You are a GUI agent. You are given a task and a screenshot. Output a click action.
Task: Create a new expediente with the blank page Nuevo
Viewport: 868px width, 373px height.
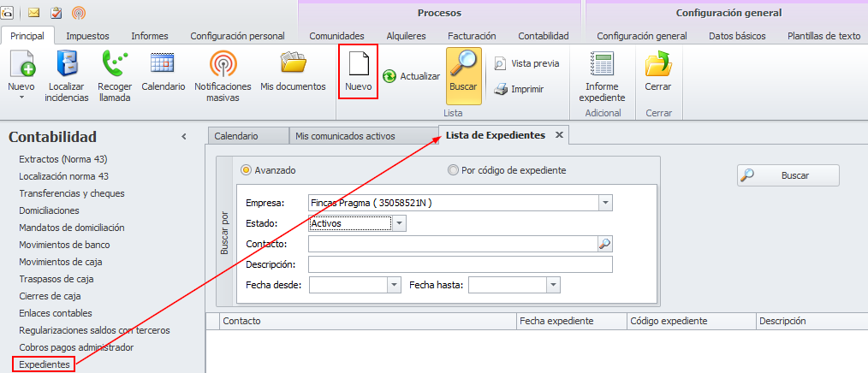click(358, 72)
